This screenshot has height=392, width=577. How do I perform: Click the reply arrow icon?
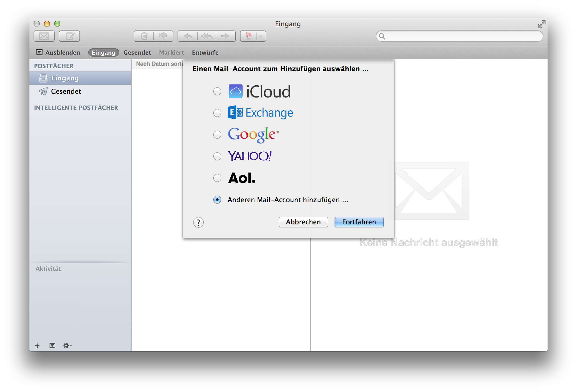click(x=188, y=36)
